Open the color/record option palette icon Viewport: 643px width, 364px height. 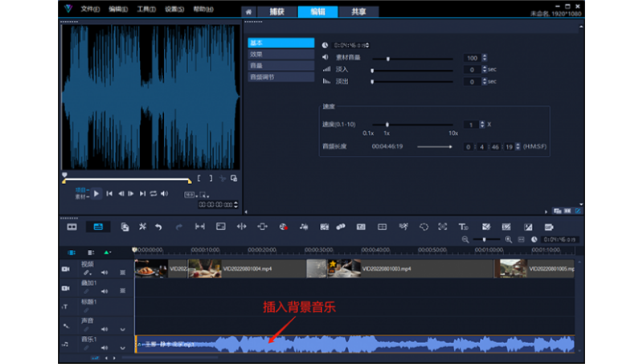pos(283,227)
